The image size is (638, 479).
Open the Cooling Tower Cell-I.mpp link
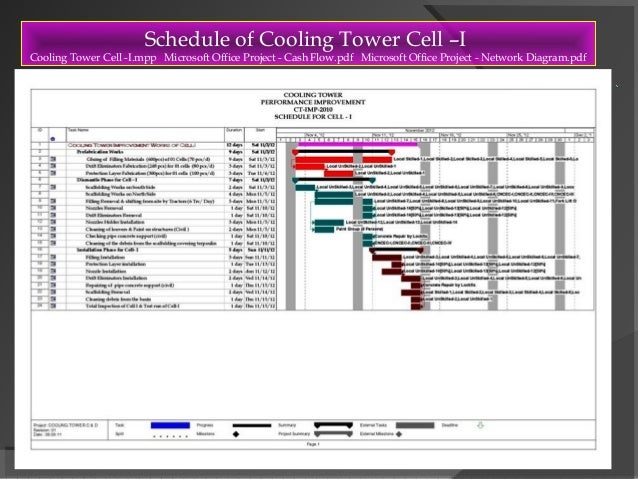pos(93,57)
